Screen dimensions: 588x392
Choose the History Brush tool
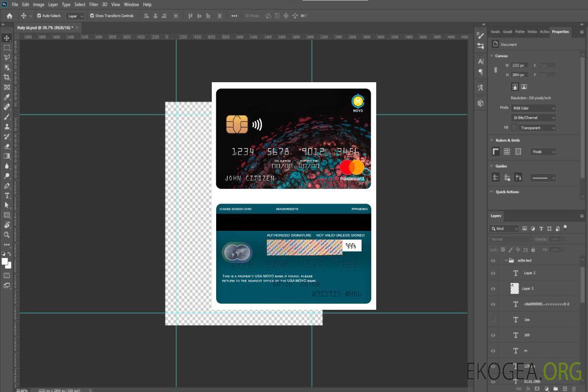point(7,137)
